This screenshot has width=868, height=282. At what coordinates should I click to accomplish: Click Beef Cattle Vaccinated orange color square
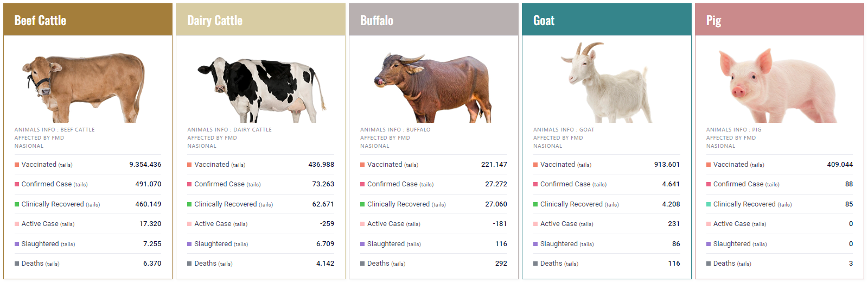click(x=17, y=165)
